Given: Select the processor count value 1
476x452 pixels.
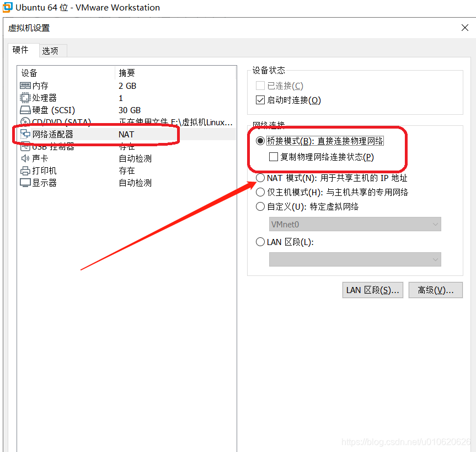Looking at the screenshot, I should coord(121,98).
